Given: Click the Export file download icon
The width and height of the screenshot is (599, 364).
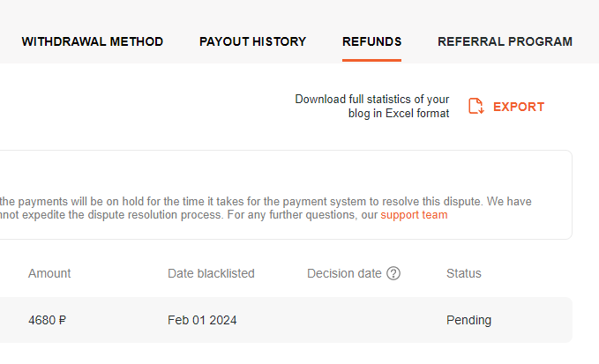Looking at the screenshot, I should [476, 106].
